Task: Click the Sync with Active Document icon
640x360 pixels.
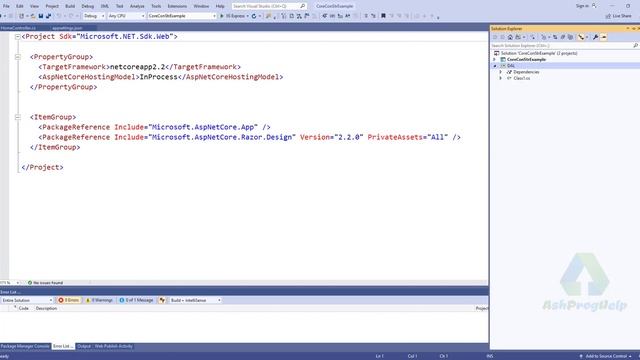Action: coord(555,37)
